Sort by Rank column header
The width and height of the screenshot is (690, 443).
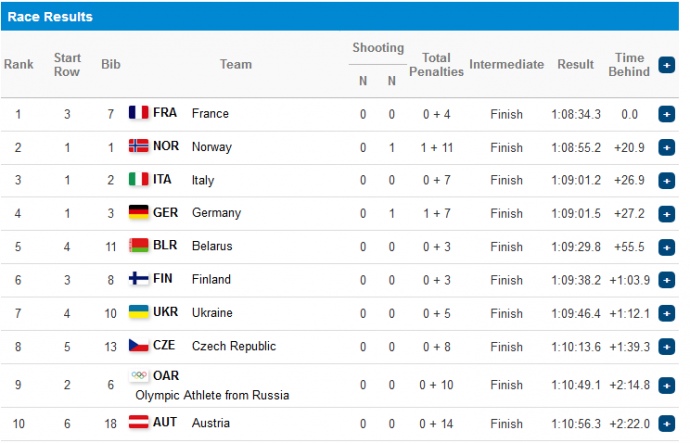[18, 65]
